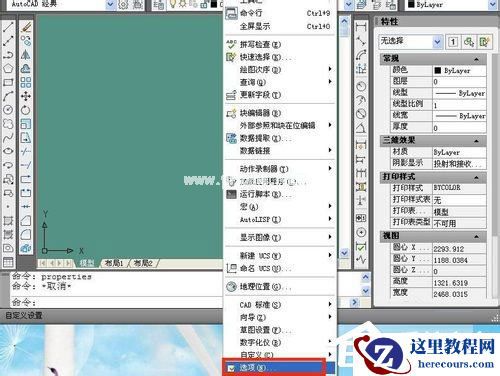The image size is (500, 376).
Task: Select the Rotate tool
Action: 26,110
